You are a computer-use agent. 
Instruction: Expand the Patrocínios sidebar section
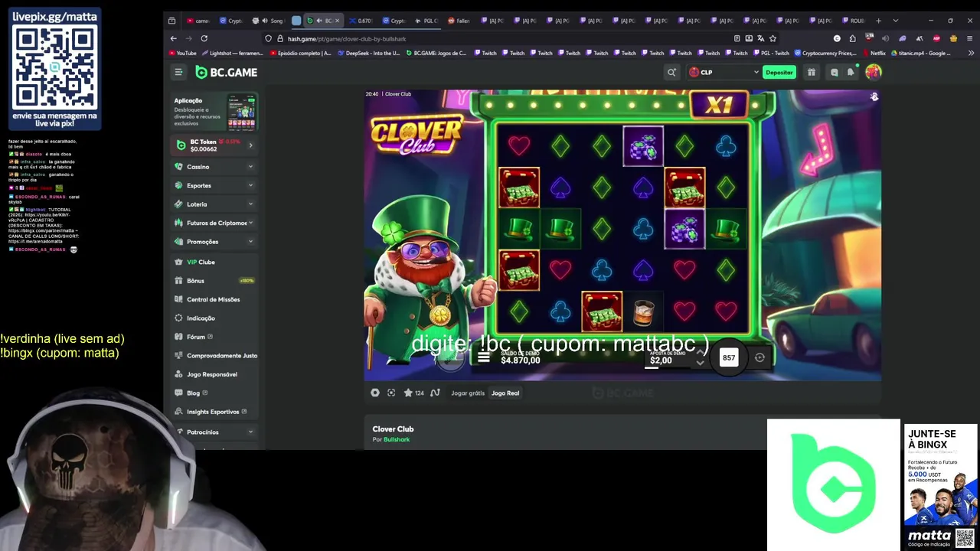(215, 432)
